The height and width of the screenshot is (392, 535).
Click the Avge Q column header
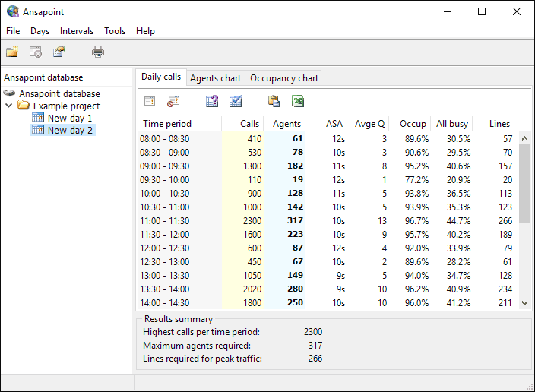coord(368,124)
